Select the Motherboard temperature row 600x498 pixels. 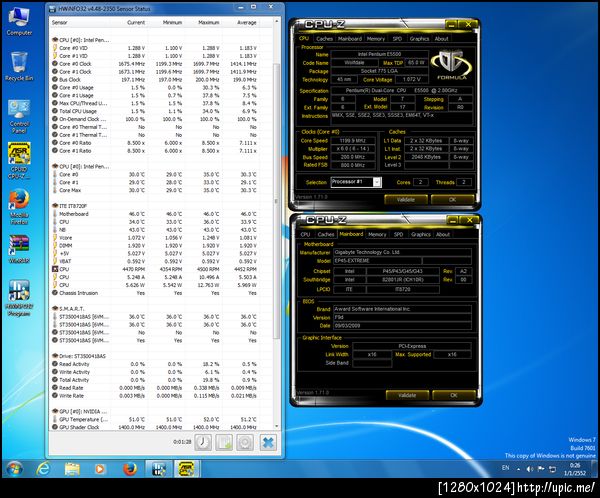click(155, 214)
